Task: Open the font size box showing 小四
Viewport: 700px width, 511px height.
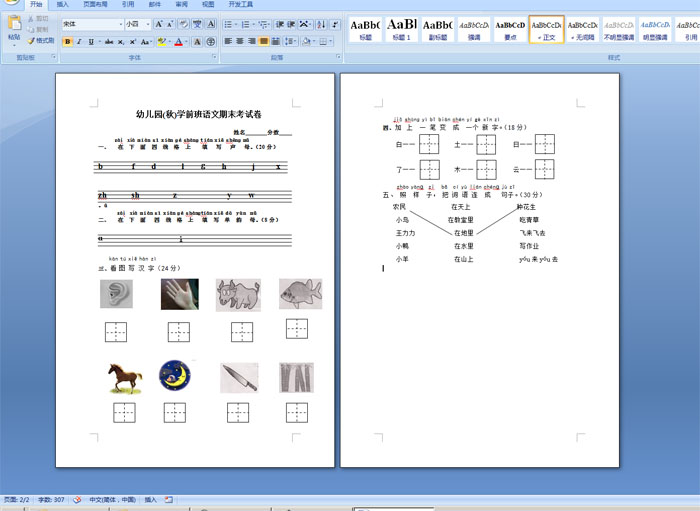Action: (138, 24)
